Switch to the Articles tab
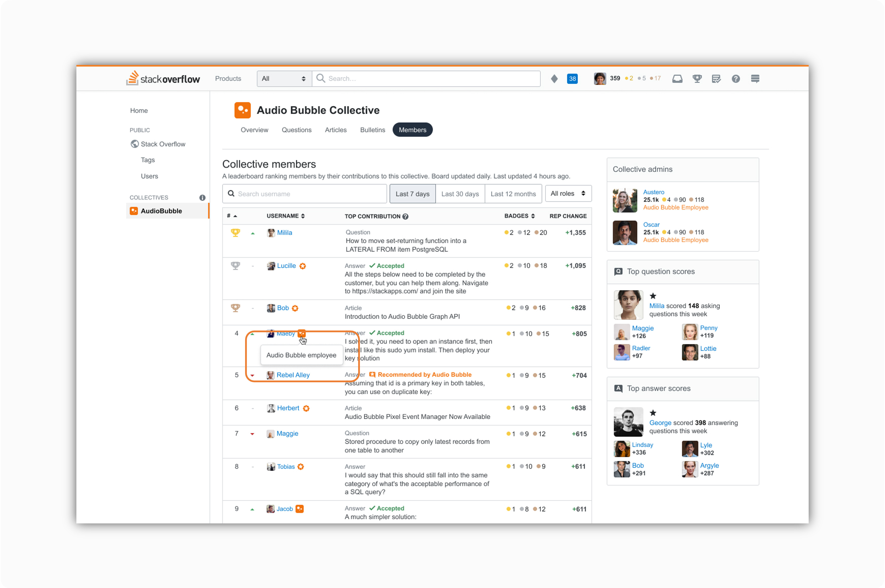The image size is (885, 588). (x=336, y=130)
